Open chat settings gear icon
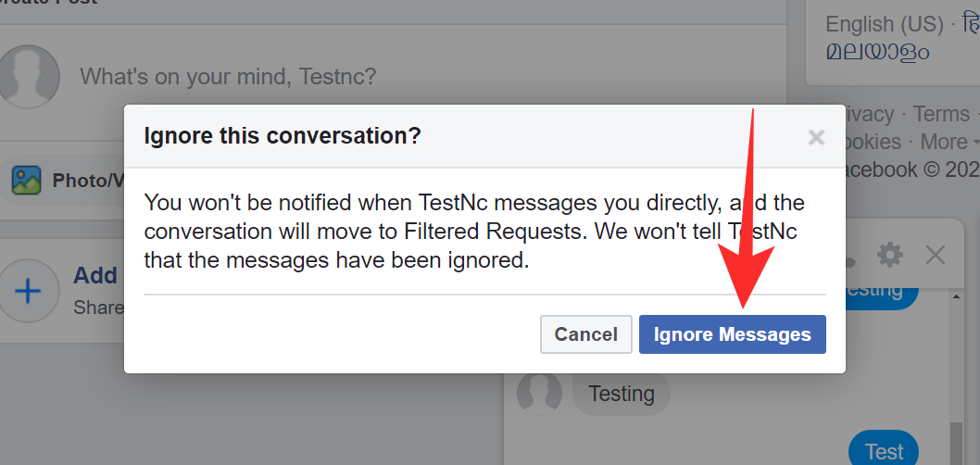This screenshot has height=465, width=980. [889, 254]
